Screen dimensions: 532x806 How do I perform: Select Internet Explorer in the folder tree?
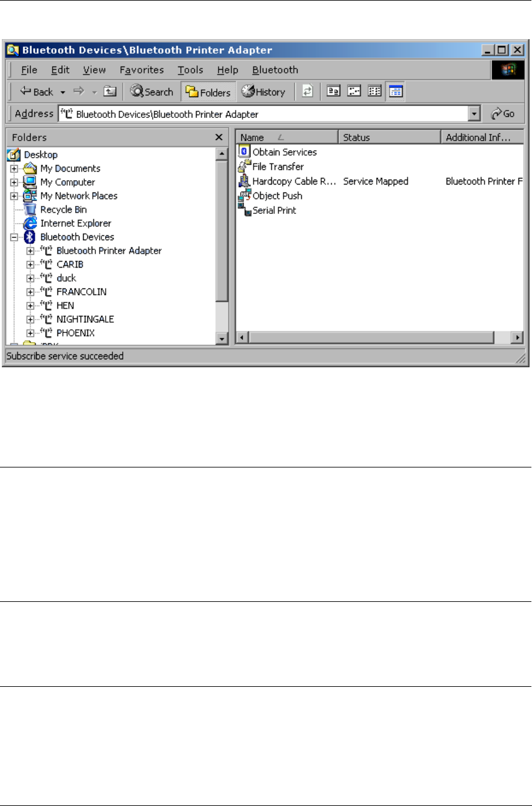[x=76, y=223]
